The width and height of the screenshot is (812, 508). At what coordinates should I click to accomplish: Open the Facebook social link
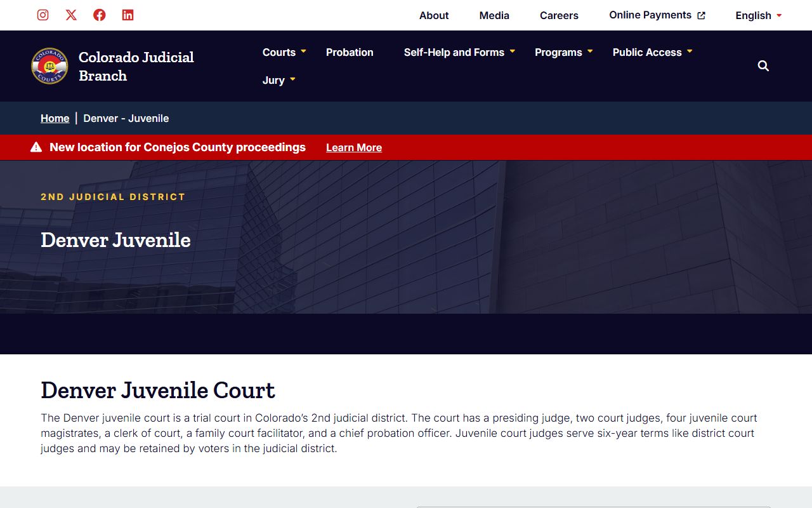[100, 15]
